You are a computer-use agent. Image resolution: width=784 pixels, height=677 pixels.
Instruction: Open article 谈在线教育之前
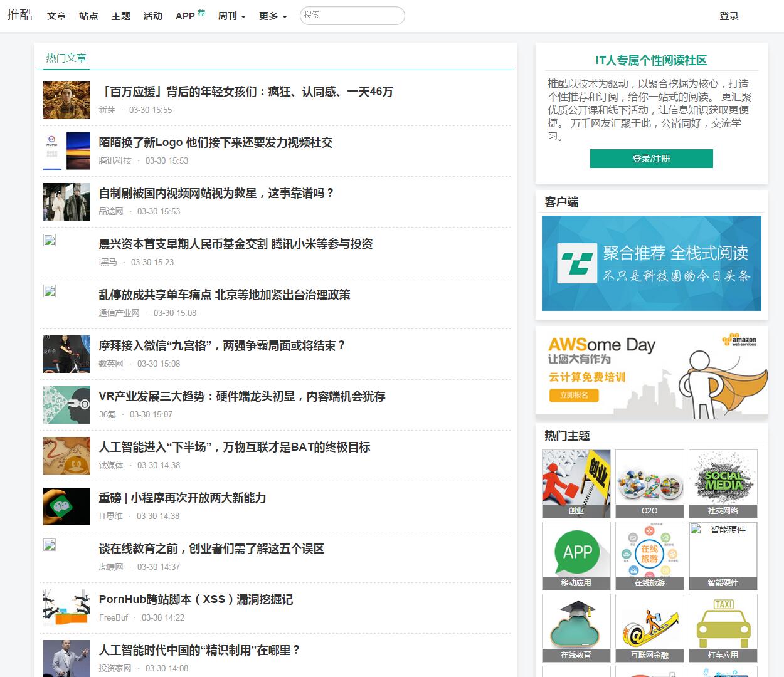click(211, 548)
